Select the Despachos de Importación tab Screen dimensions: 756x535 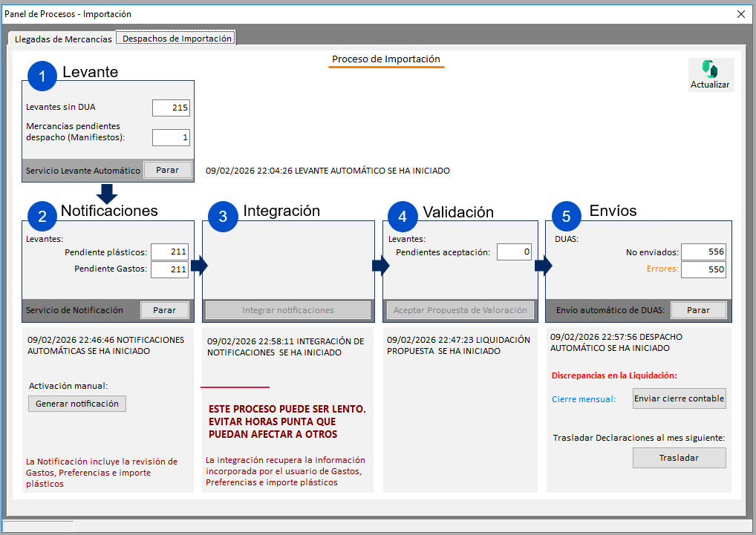click(177, 39)
